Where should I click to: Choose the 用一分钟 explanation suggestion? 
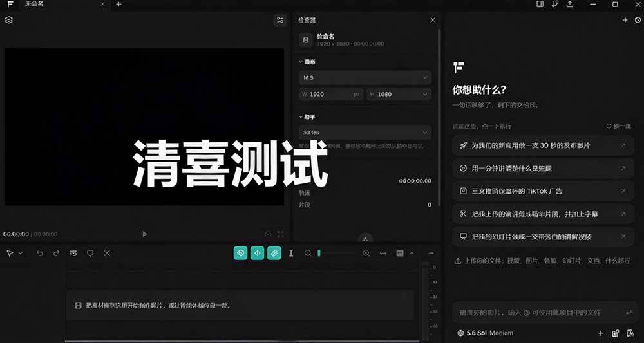(x=543, y=168)
